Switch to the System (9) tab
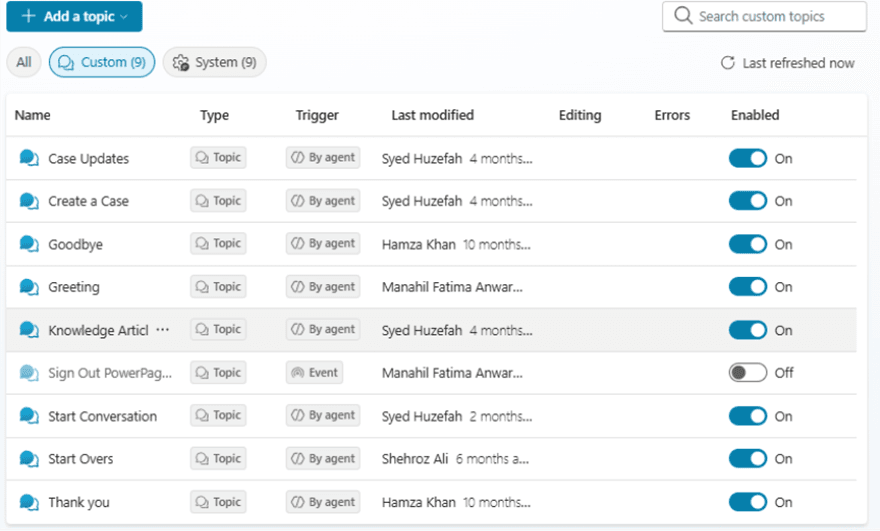Image resolution: width=880 pixels, height=531 pixels. pos(214,62)
